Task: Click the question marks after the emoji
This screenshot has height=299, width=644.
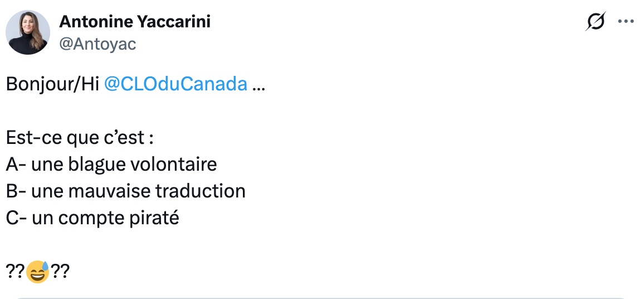Action: (x=61, y=272)
